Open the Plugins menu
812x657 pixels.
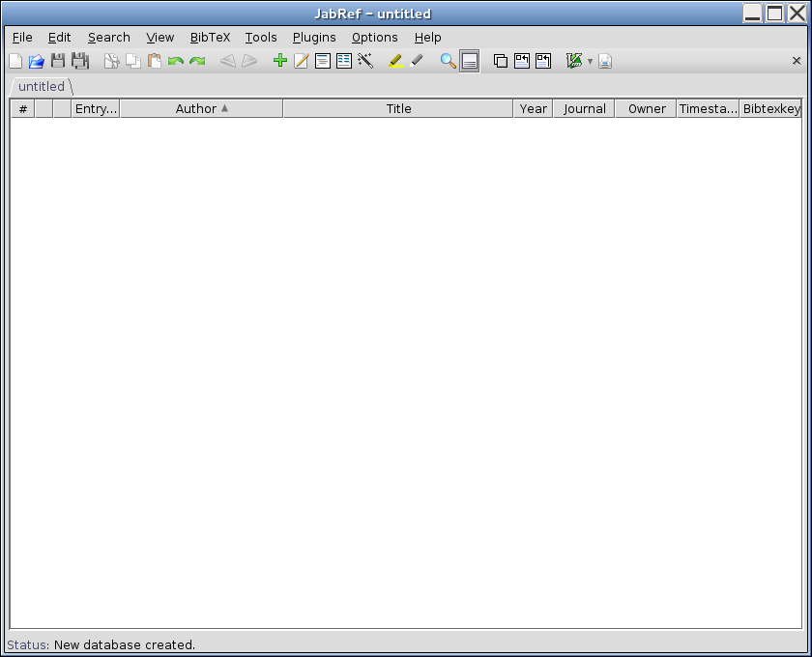[314, 38]
